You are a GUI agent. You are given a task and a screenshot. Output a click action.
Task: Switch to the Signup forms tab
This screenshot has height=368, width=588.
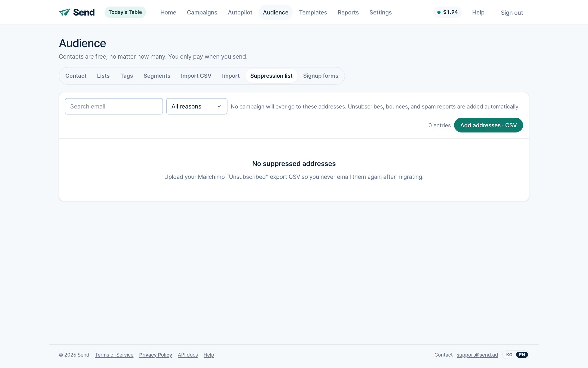(321, 76)
